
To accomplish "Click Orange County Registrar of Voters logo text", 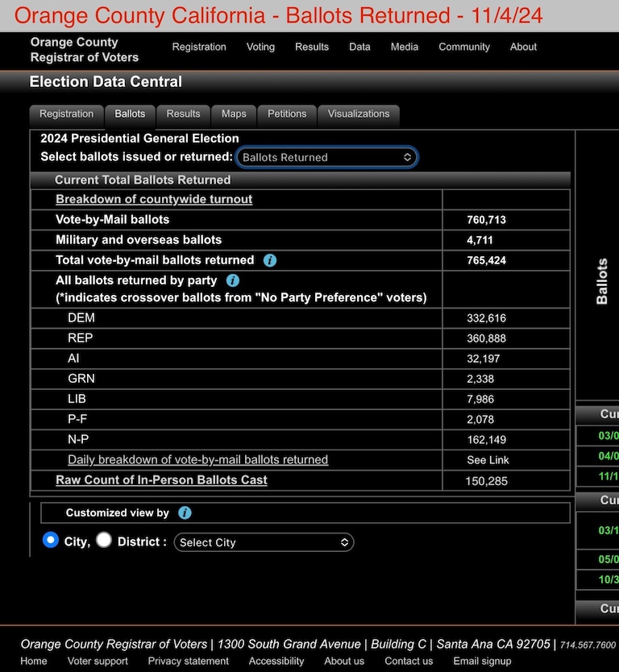I will tap(85, 50).
